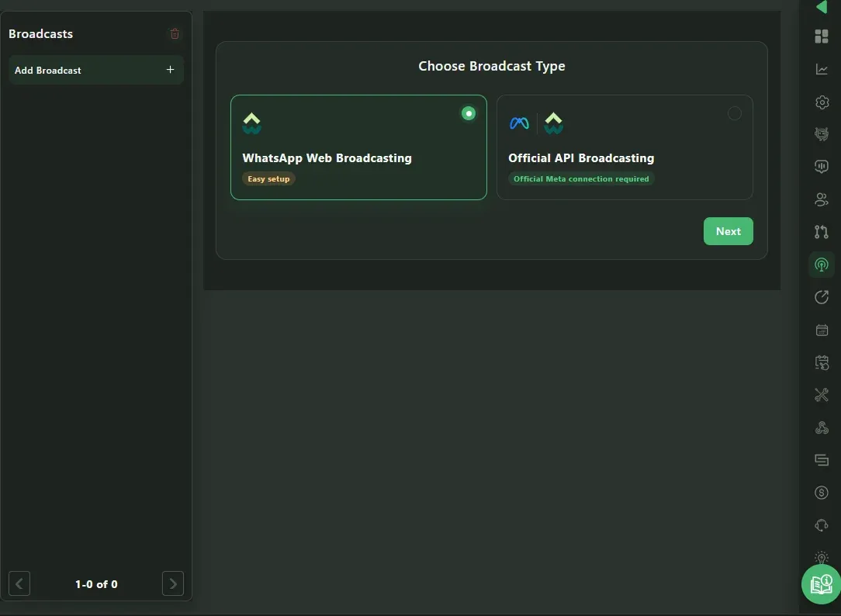Open the circular arrow share icon
841x616 pixels.
point(821,297)
